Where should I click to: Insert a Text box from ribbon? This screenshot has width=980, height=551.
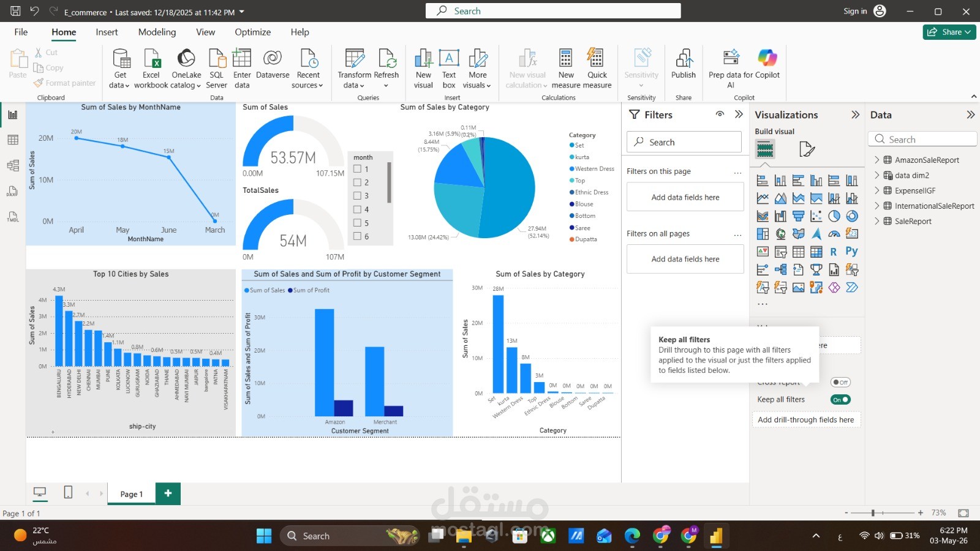tap(449, 69)
